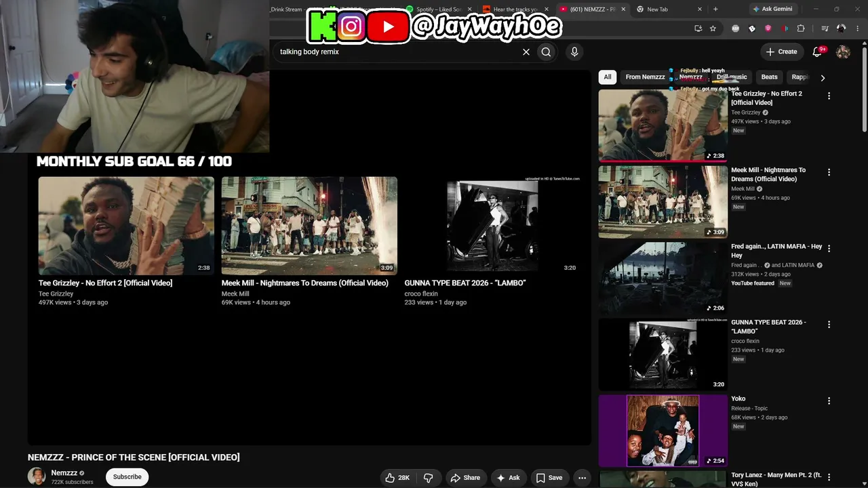The width and height of the screenshot is (868, 488).
Task: Open the Fred again sidebar video thumbnail
Action: tap(663, 279)
